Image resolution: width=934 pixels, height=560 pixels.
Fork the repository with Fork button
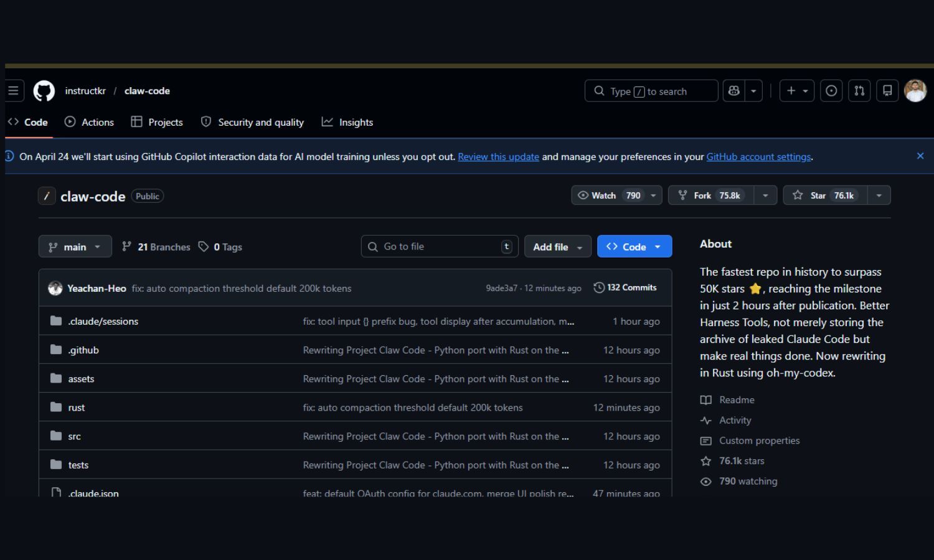coord(711,195)
